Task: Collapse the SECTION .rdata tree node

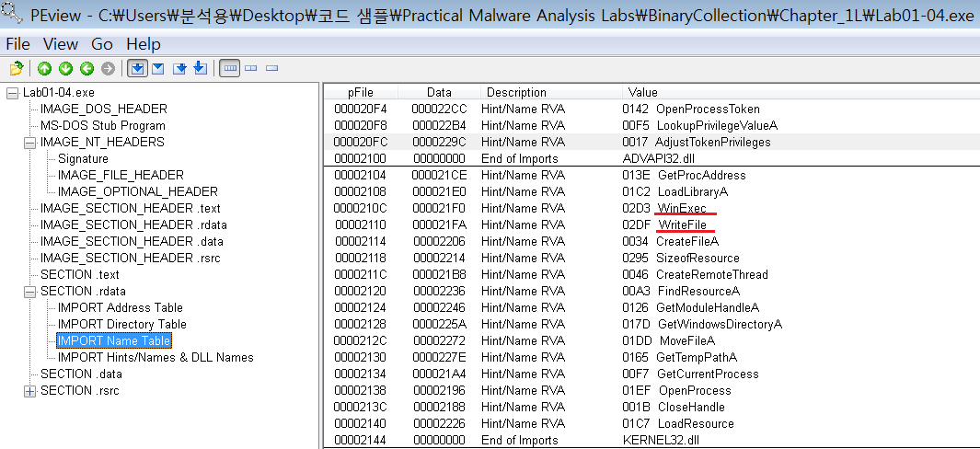Action: pos(29,292)
